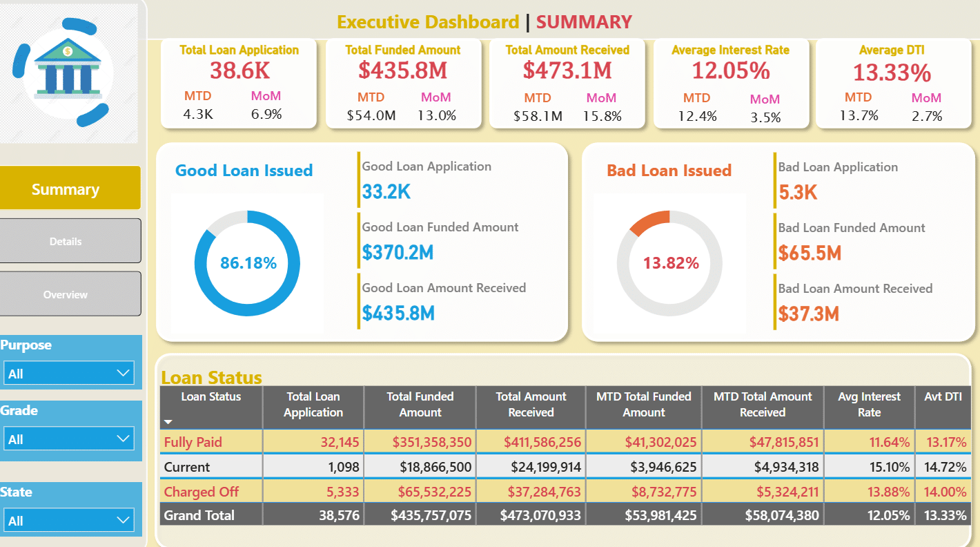Select the Current loan status row
Screen dimensions: 980x547
coord(565,467)
